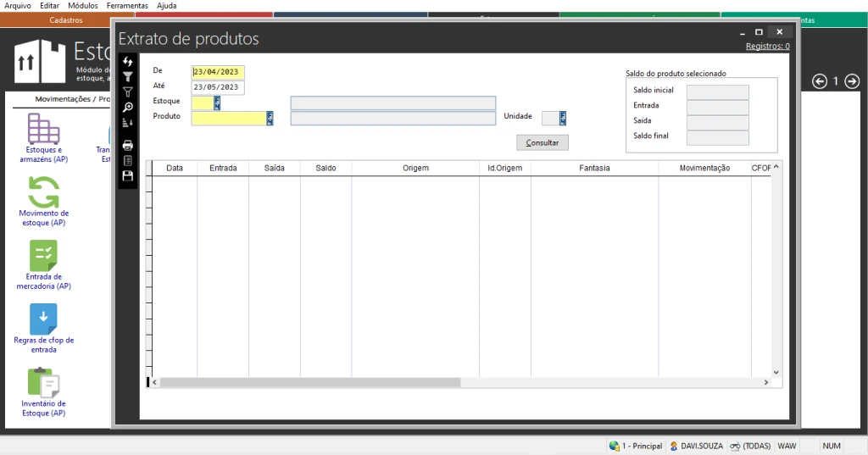The width and height of the screenshot is (868, 455).
Task: Click the printer icon in sidebar
Action: pyautogui.click(x=128, y=145)
